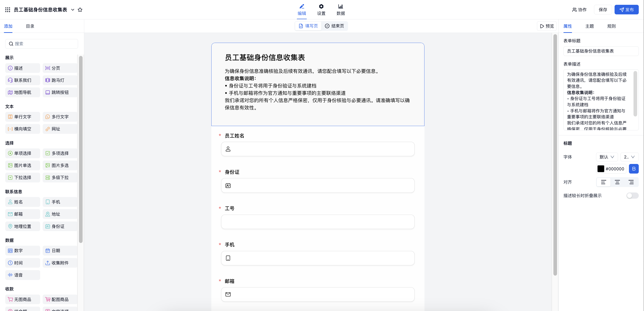644x311 pixels.
Task: Add a 横向填空 fill-in-blank field
Action: point(23,129)
